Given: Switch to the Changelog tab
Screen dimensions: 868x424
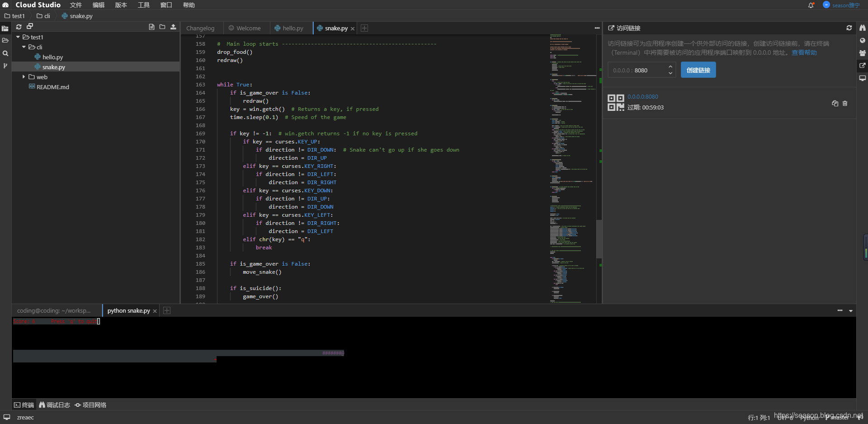Looking at the screenshot, I should [200, 28].
